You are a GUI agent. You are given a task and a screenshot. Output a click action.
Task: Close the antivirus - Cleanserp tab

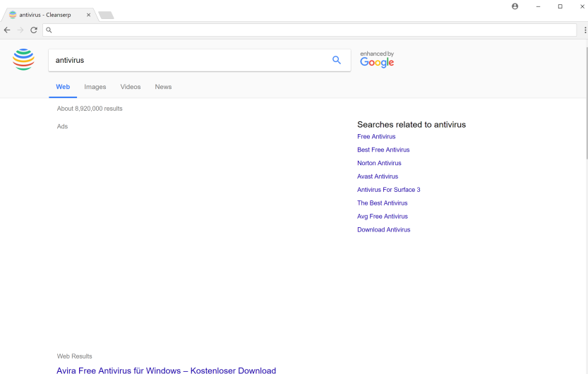point(88,15)
